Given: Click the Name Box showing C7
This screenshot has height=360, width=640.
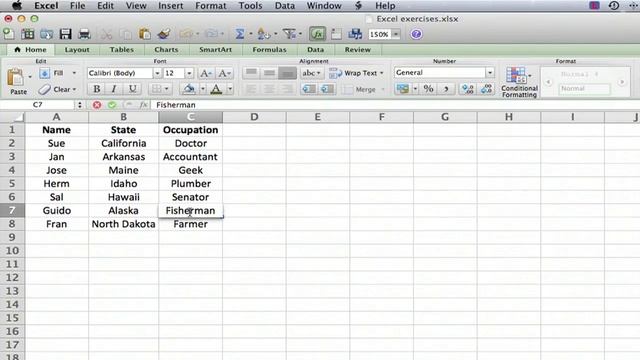Looking at the screenshot, I should click(x=38, y=105).
